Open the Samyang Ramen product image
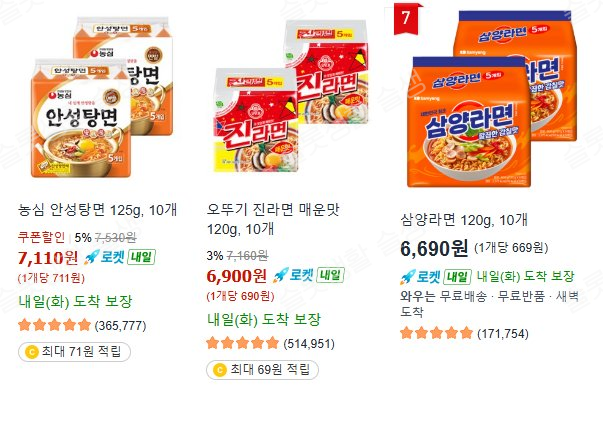This screenshot has width=603, height=424. tap(492, 98)
